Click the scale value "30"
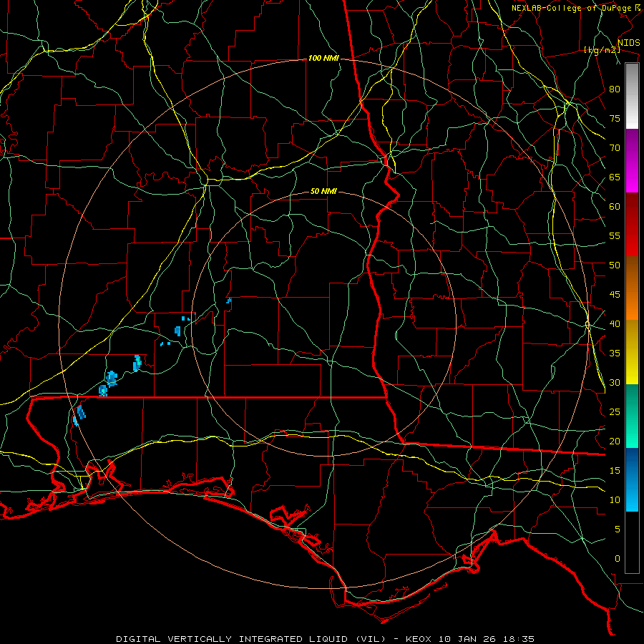 pos(615,383)
